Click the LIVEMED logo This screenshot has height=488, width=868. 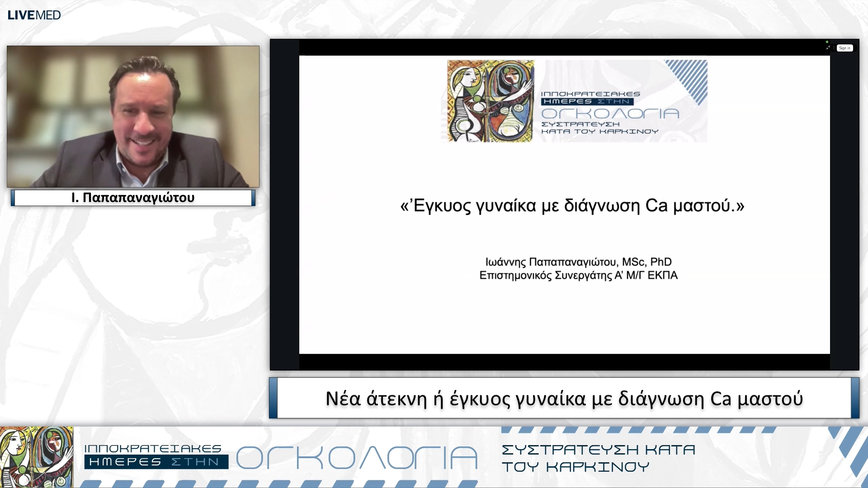33,14
